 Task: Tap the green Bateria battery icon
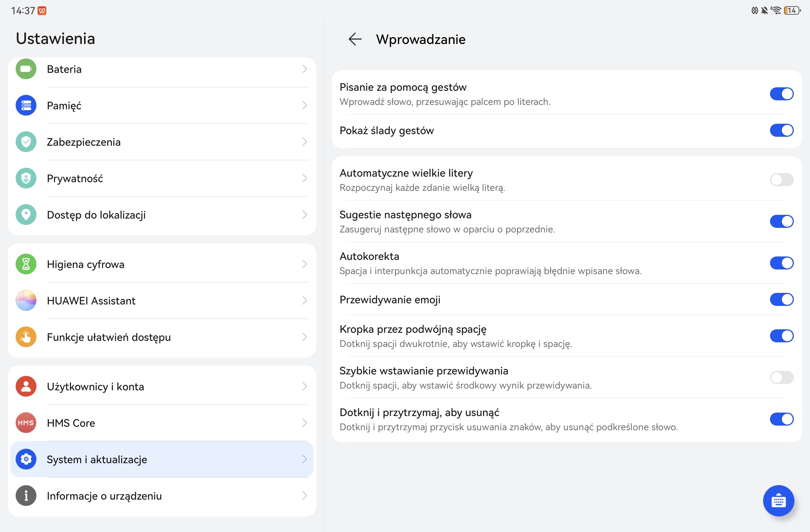pos(26,69)
